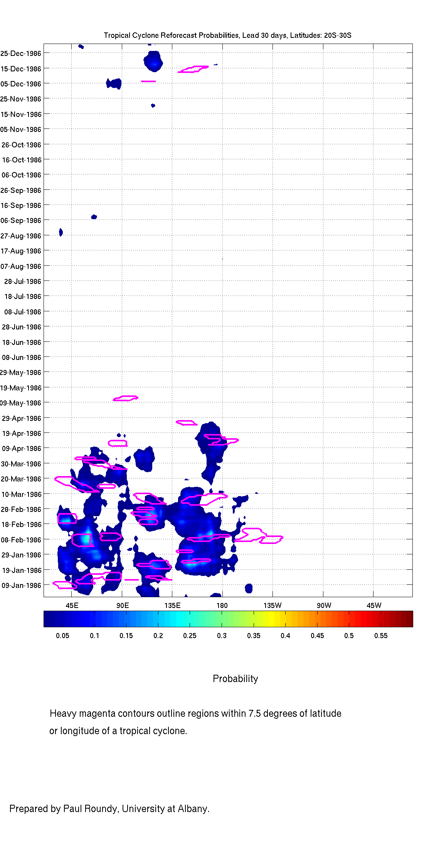Click the 05-Nov-1986 date label
Viewport: 434px width, 868px height.
click(21, 130)
